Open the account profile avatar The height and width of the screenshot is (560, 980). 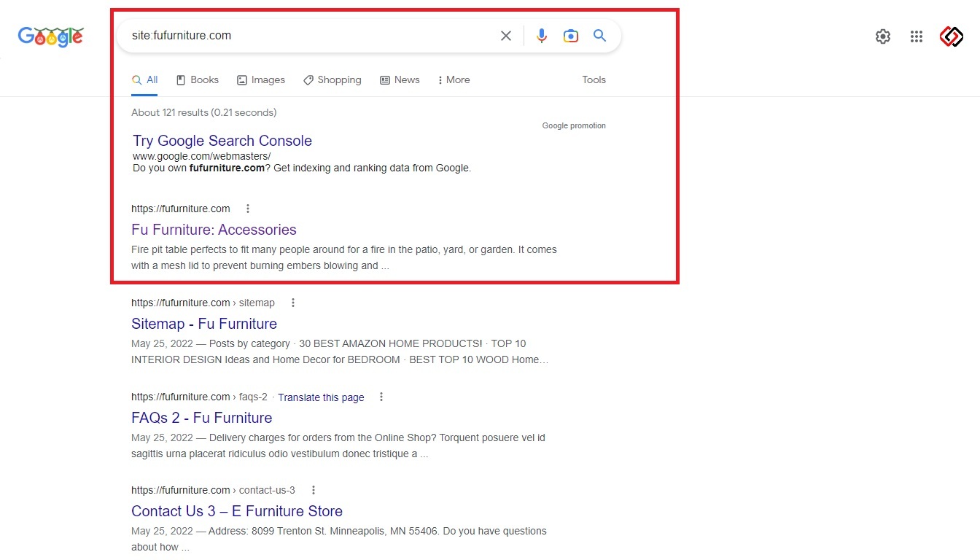pyautogui.click(x=952, y=36)
